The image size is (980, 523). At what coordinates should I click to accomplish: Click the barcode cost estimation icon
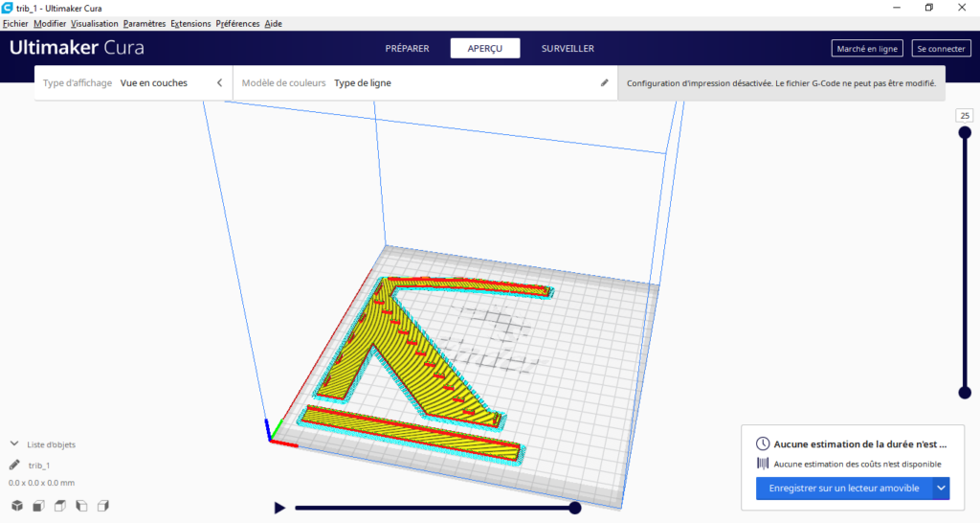[x=763, y=464]
